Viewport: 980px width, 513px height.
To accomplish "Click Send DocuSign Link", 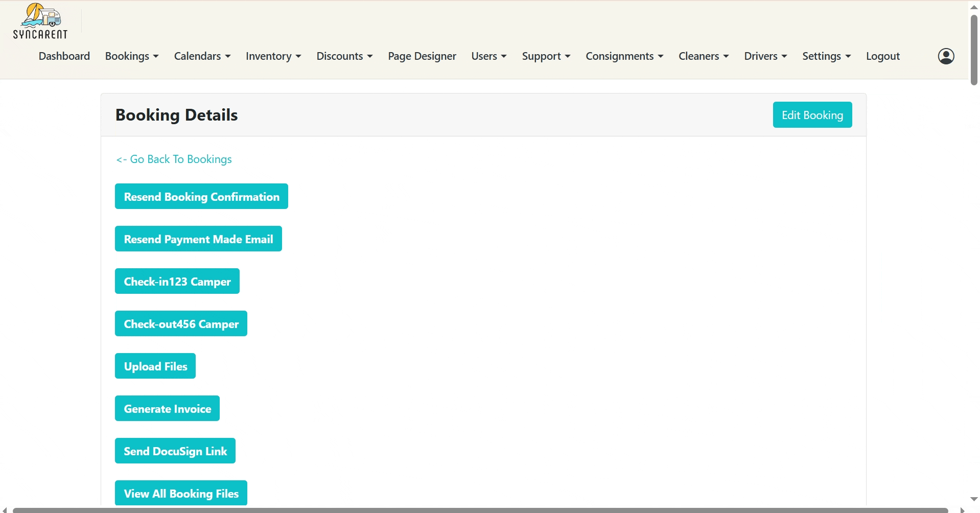I will click(175, 451).
